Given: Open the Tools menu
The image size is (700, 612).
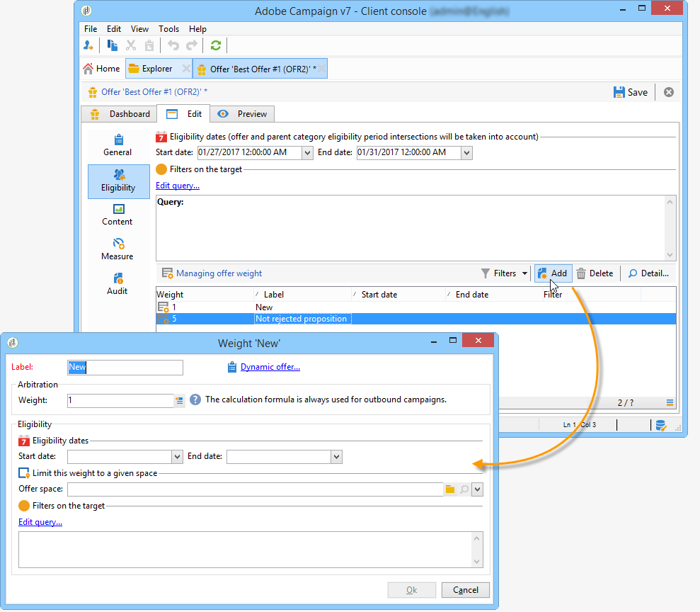Looking at the screenshot, I should pos(168,29).
